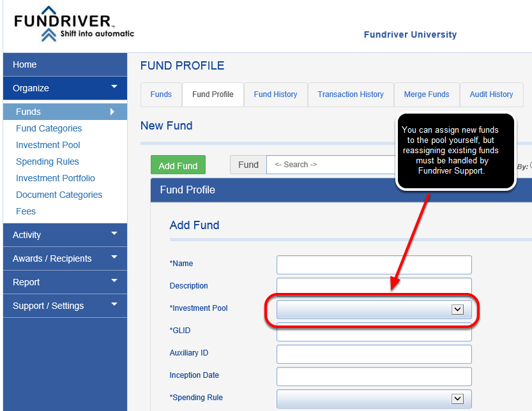Click the Fundriver logo

[74, 24]
